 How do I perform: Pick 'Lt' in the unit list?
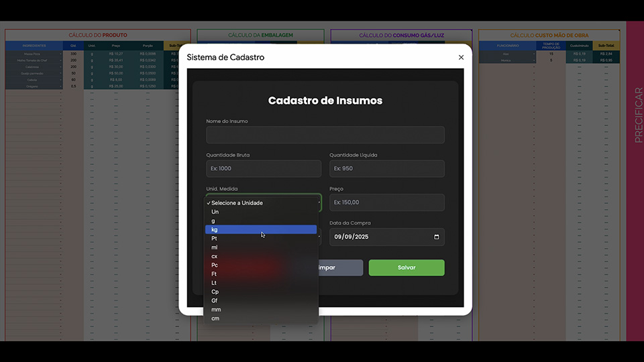click(x=214, y=283)
